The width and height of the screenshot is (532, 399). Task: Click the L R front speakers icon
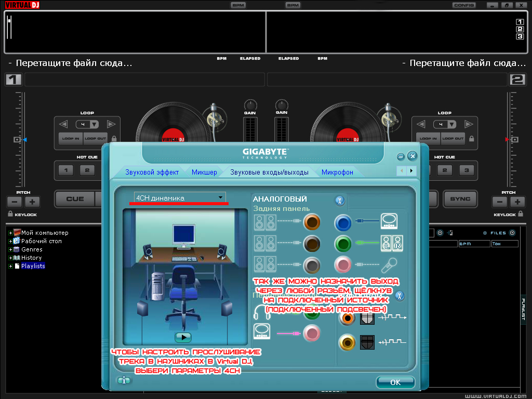point(392,243)
